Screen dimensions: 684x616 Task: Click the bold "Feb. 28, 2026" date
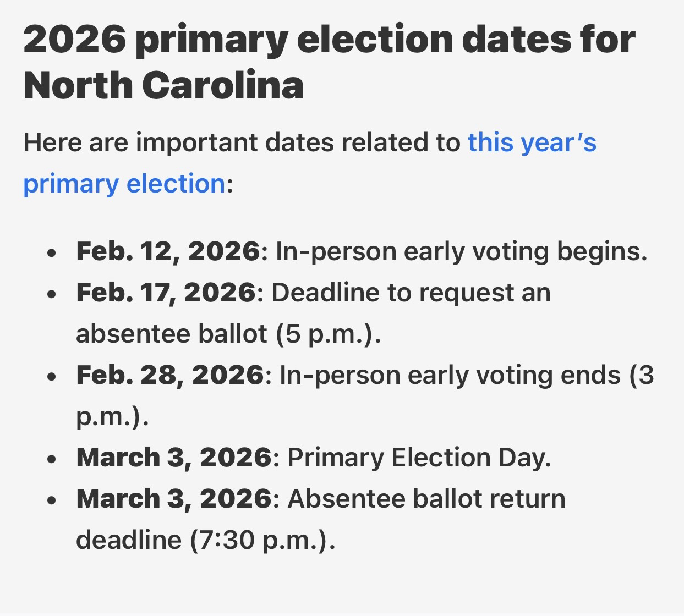coord(170,375)
